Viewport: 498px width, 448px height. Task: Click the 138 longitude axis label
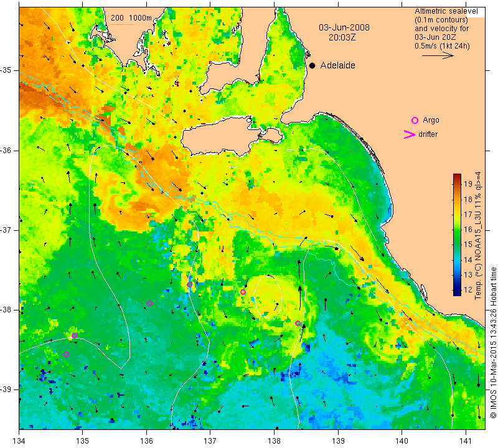point(274,441)
